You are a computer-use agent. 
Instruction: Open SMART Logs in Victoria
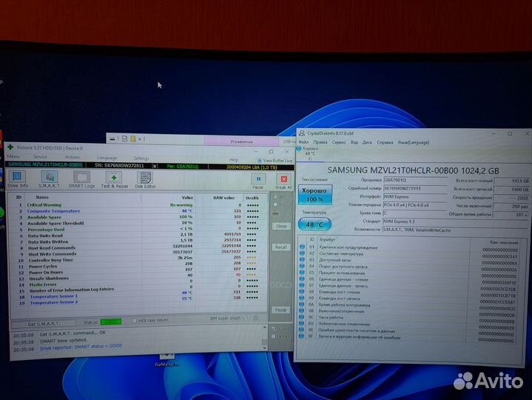pos(81,179)
